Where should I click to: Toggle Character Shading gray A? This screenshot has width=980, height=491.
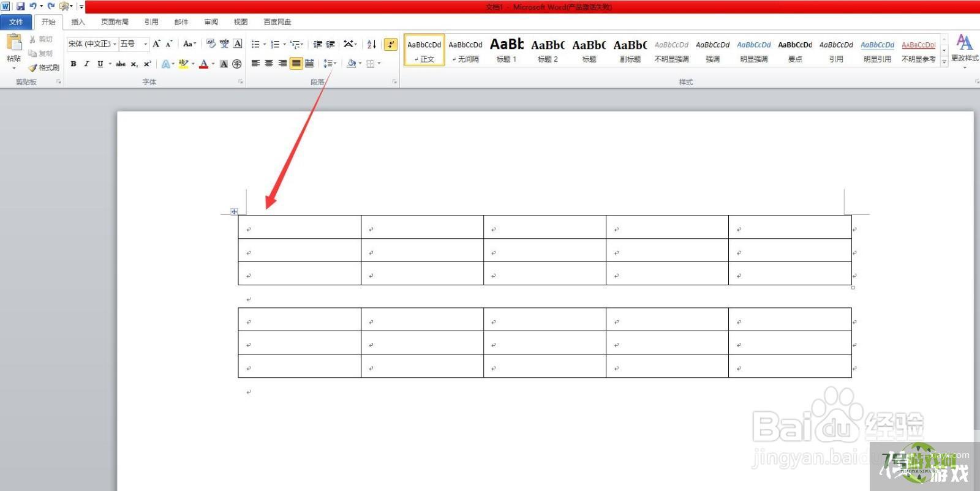(x=224, y=64)
